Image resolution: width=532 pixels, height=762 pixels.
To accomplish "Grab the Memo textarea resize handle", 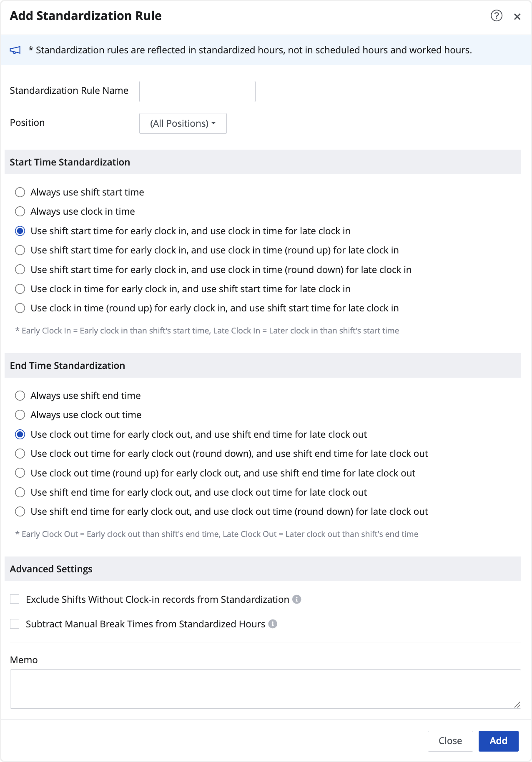I will coord(517,704).
